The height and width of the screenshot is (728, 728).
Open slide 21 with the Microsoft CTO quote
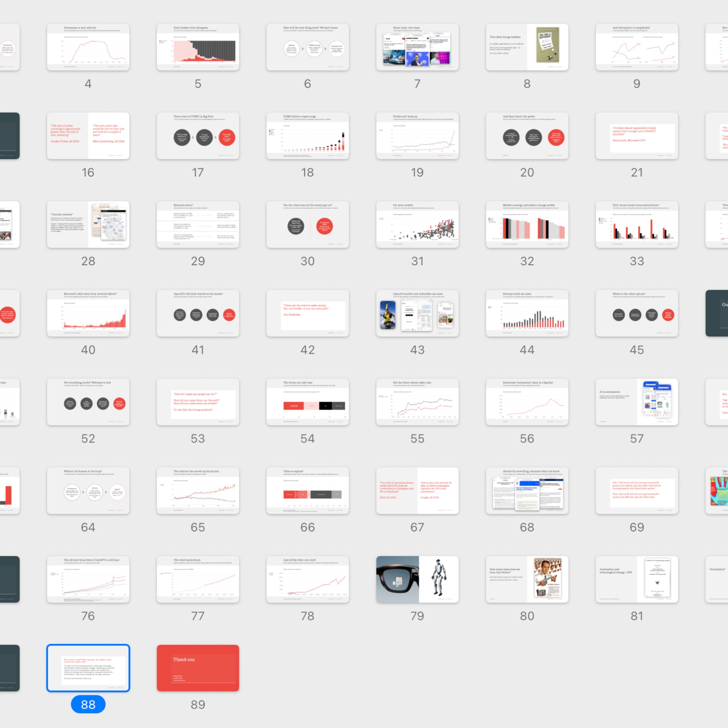coord(636,136)
